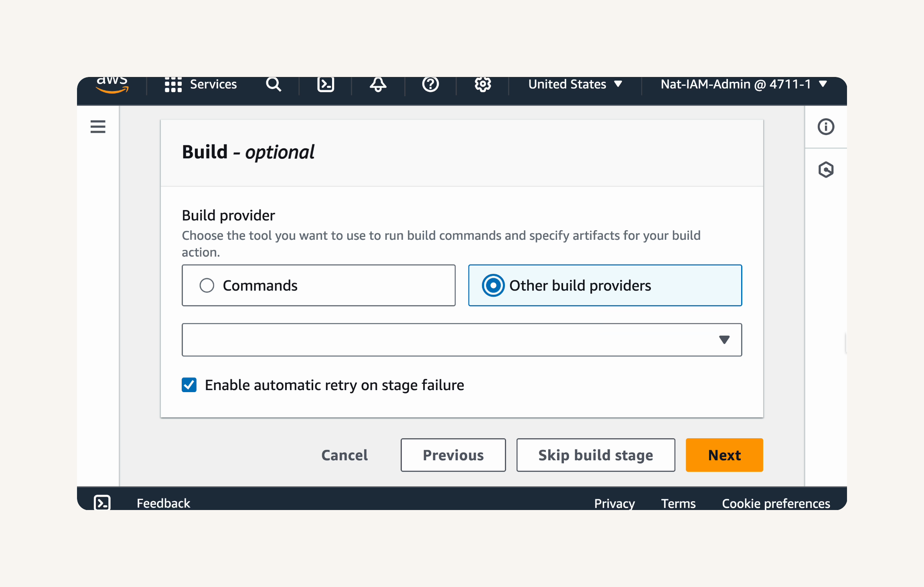
Task: Open the Amazon Q hexagon icon
Action: 826,170
